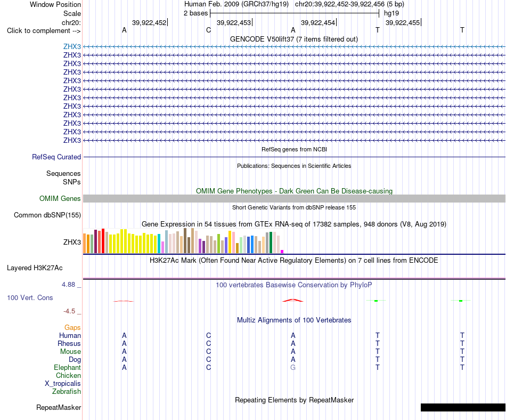506x420 pixels.
Task: Click the Dog species label
Action: [x=75, y=360]
